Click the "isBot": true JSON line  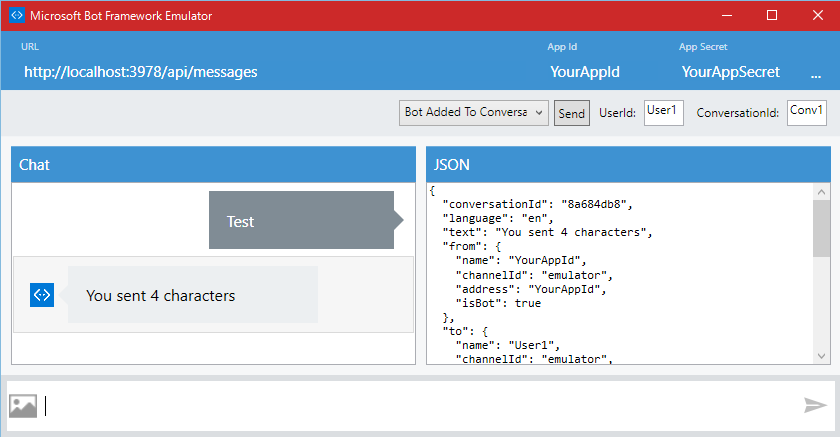(x=498, y=303)
